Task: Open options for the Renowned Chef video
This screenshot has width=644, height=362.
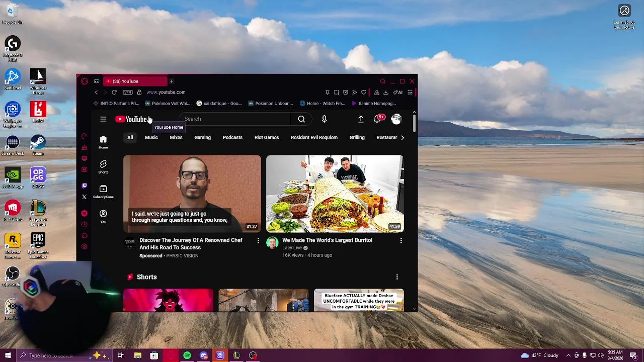Action: 258,241
